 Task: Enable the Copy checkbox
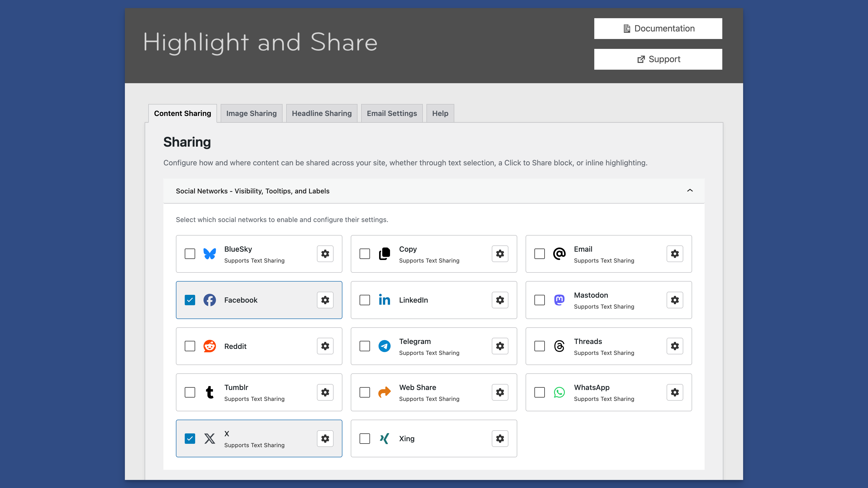pyautogui.click(x=365, y=253)
